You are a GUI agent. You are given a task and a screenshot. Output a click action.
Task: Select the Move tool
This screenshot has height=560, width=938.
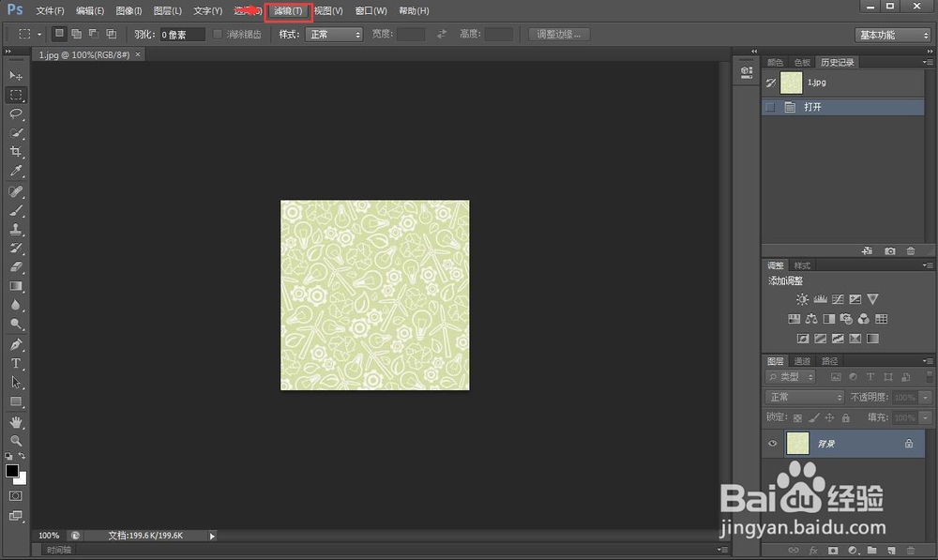click(x=16, y=76)
